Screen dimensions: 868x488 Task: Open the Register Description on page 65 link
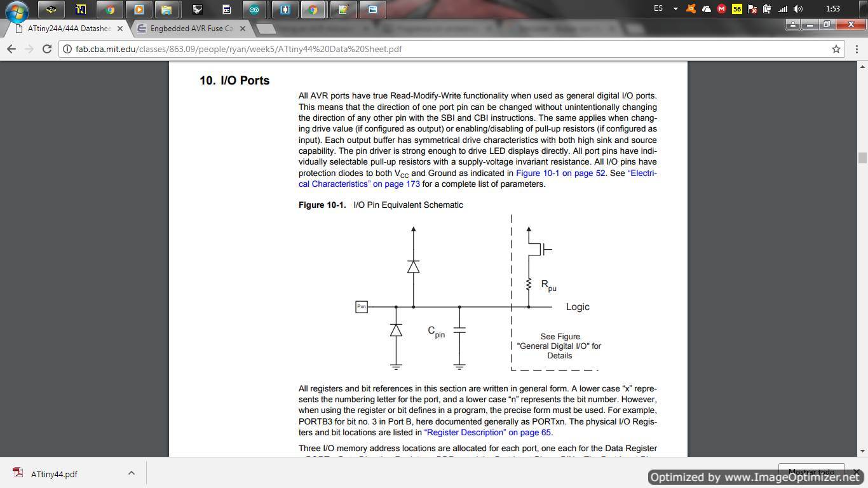[x=487, y=432]
